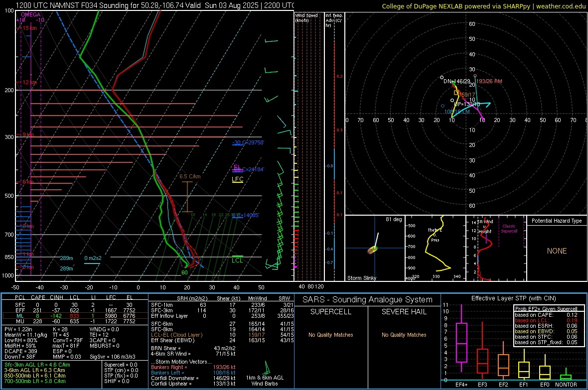Click the 'BRN Shear =' row

193,348
